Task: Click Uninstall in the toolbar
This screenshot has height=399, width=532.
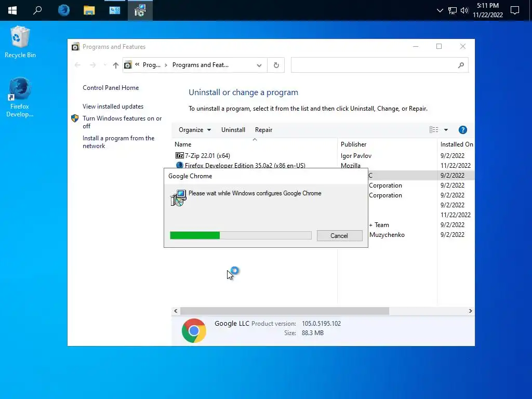Action: click(x=233, y=130)
